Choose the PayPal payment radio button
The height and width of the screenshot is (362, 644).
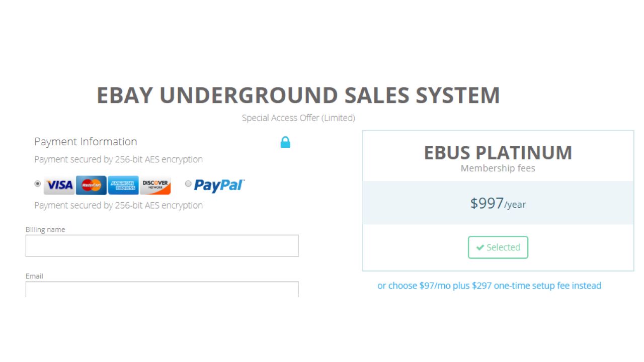(x=188, y=184)
